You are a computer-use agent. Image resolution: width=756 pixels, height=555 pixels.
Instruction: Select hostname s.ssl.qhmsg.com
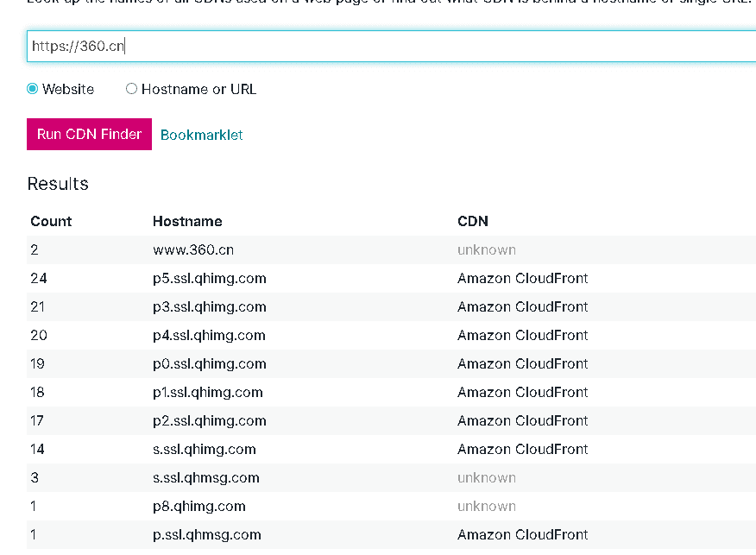pos(206,477)
